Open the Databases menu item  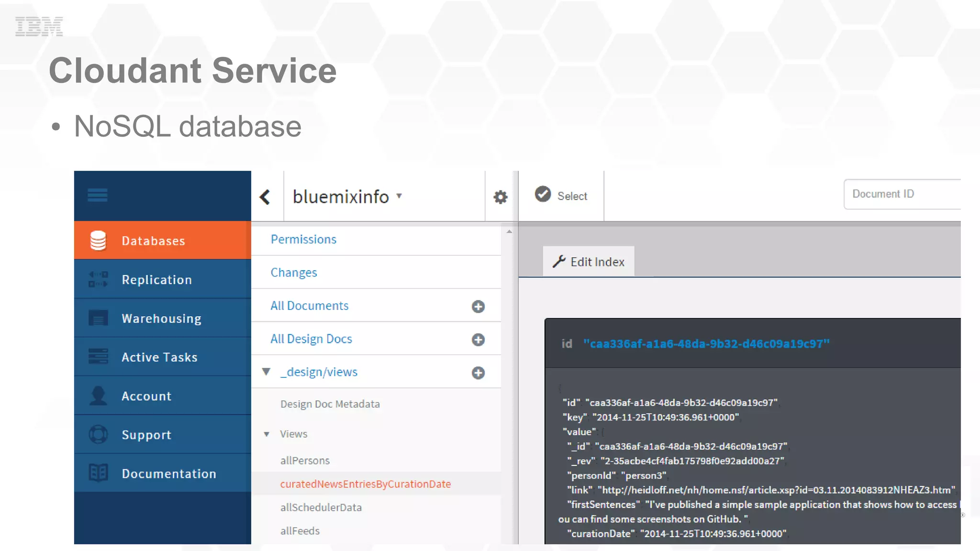click(x=163, y=241)
